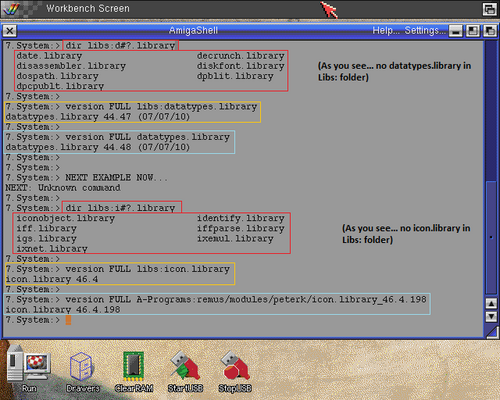This screenshot has height=400, width=500.
Task: Click the vertical scrollbar knob in AmigaShell
Action: tap(491, 238)
